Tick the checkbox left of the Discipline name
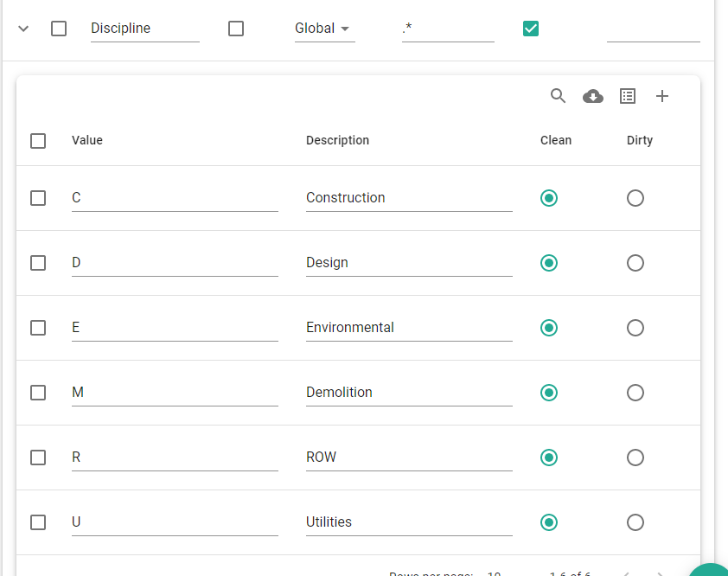The height and width of the screenshot is (576, 728). tap(59, 29)
